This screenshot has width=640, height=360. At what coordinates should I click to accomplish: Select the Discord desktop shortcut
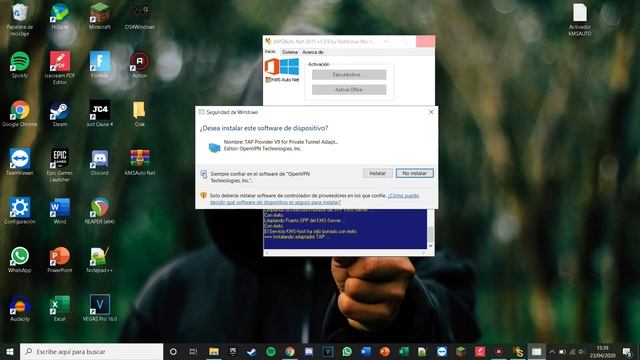(100, 162)
